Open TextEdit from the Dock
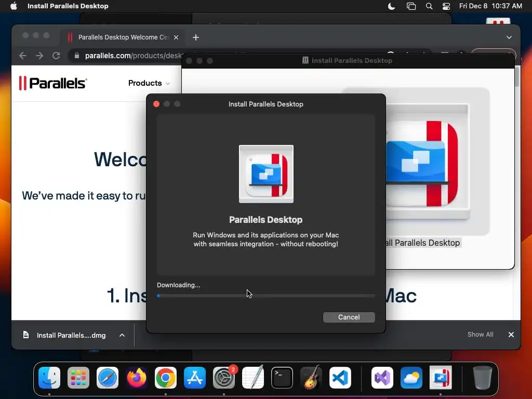Image resolution: width=532 pixels, height=399 pixels. 253,378
